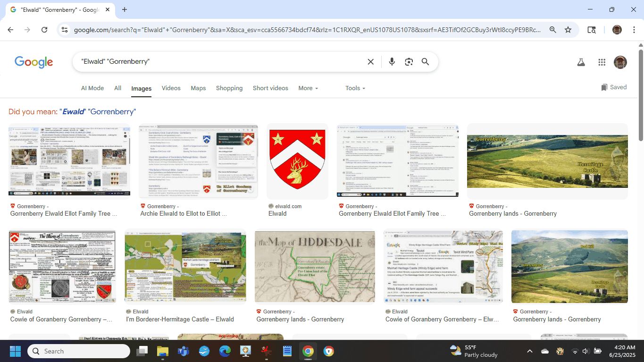
Task: Open the clock and date 4:20 AM
Action: click(x=622, y=351)
